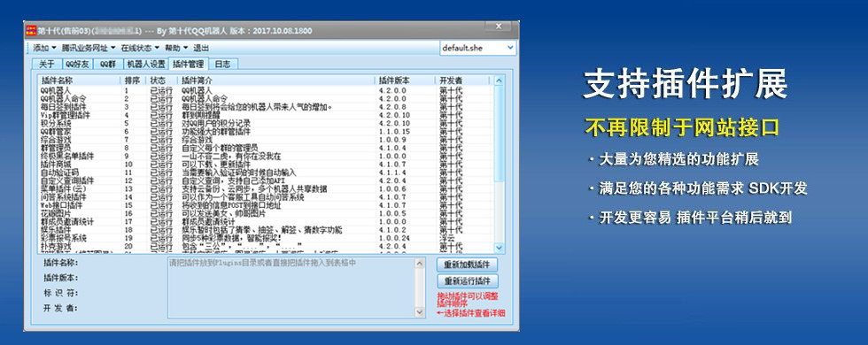Open the default.she combo box
The height and width of the screenshot is (345, 868).
click(x=478, y=48)
